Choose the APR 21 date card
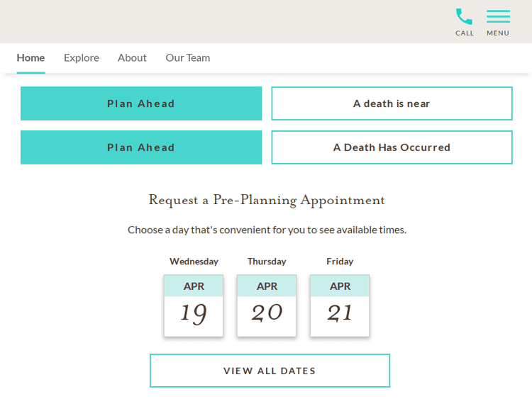This screenshot has width=532, height=399. tap(340, 305)
